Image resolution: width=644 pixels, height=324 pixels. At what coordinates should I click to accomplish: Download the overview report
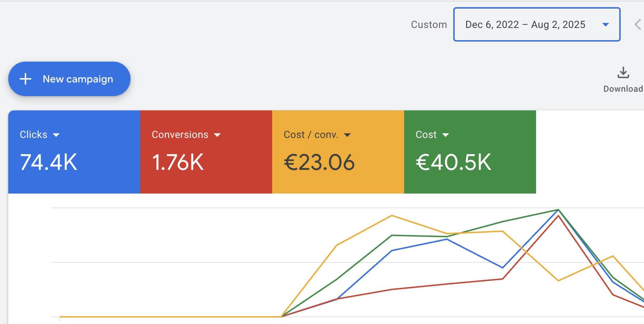(x=623, y=80)
